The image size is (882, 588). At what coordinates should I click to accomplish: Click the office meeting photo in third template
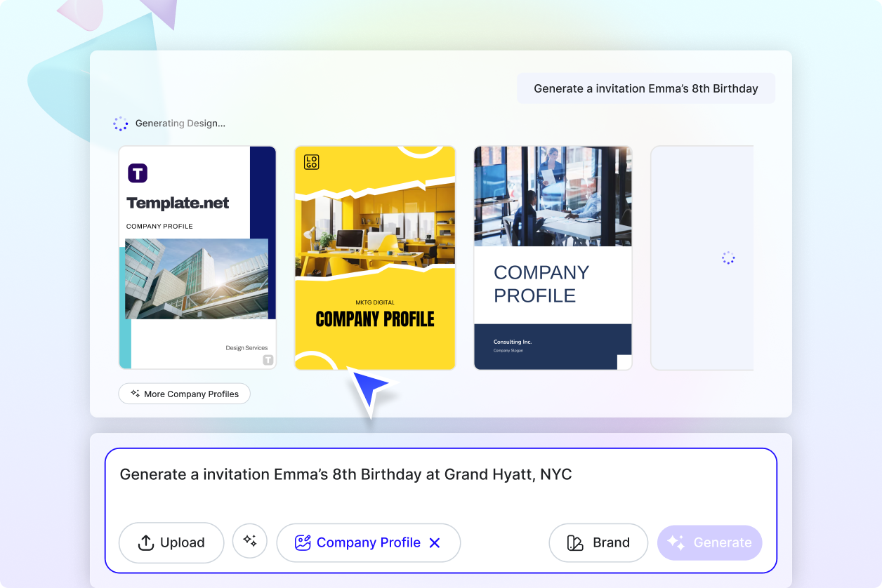(x=553, y=196)
